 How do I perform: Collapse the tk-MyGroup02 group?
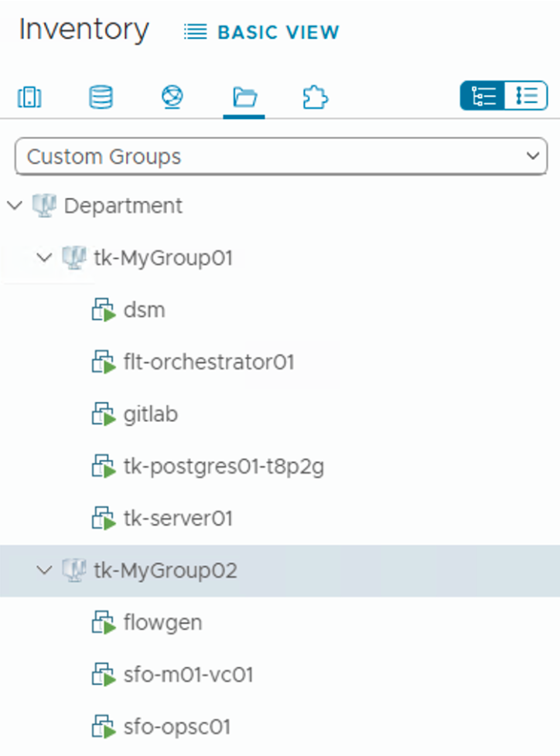coord(44,570)
